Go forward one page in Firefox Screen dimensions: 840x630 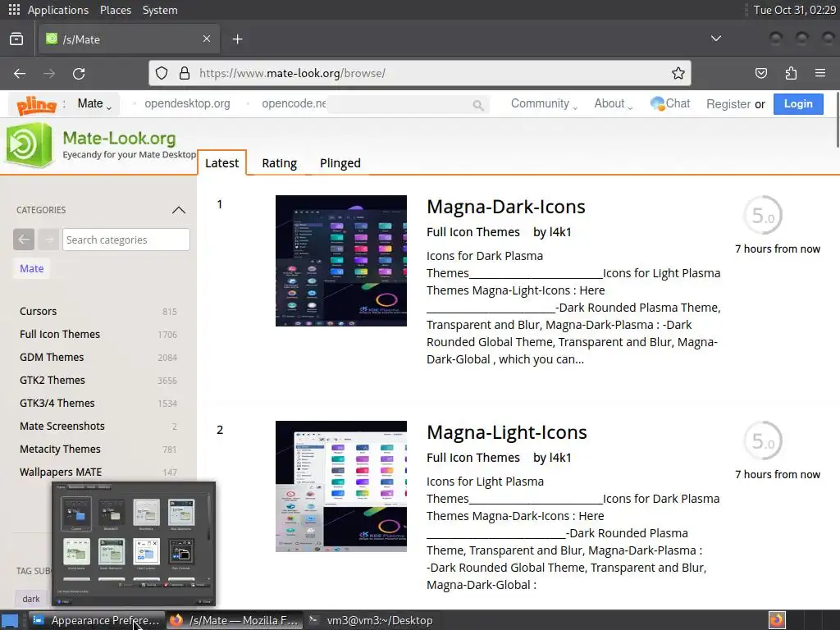click(x=49, y=73)
